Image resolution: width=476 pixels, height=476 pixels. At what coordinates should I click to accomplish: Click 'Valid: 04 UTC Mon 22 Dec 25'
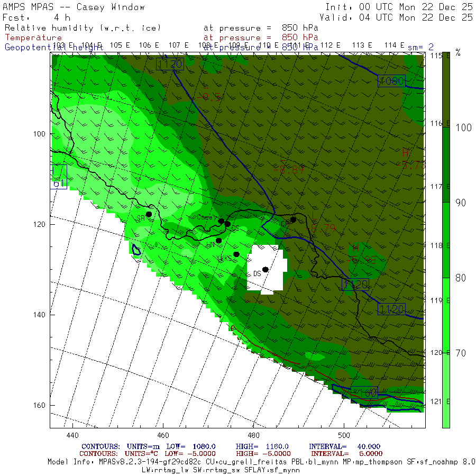click(396, 17)
